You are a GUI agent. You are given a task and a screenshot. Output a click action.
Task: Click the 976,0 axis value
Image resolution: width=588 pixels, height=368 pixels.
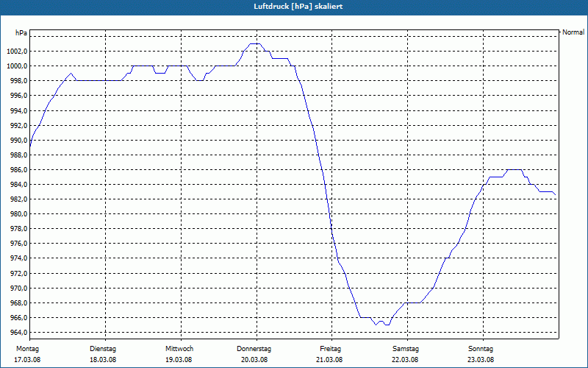(x=18, y=244)
